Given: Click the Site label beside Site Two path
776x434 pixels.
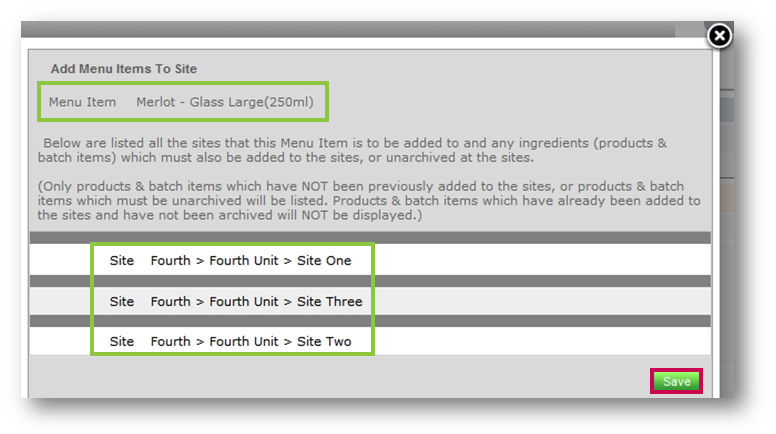Looking at the screenshot, I should pyautogui.click(x=122, y=341).
